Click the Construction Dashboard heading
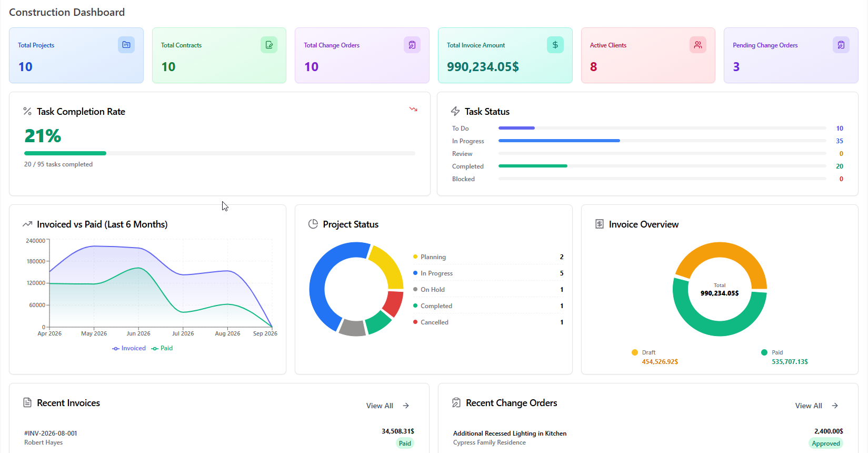Screen dimensions: 868x453 67,12
